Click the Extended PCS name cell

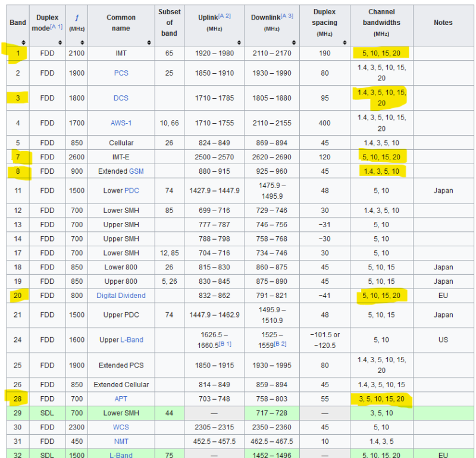point(121,365)
